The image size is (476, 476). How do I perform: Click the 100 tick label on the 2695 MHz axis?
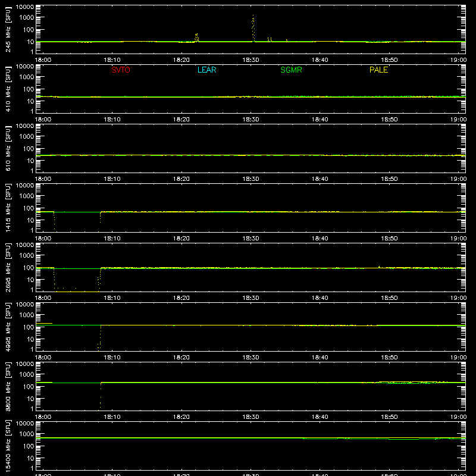point(28,268)
